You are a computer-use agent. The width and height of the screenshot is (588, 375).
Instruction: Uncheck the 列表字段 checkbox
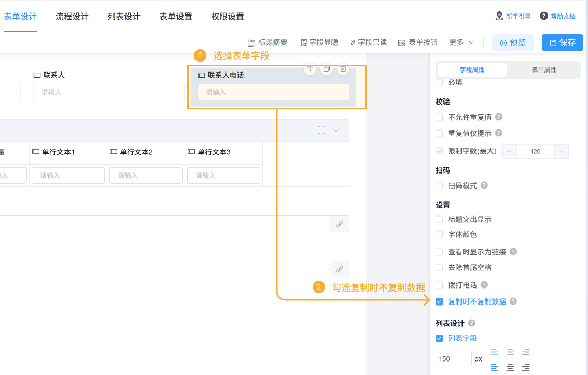click(x=439, y=338)
